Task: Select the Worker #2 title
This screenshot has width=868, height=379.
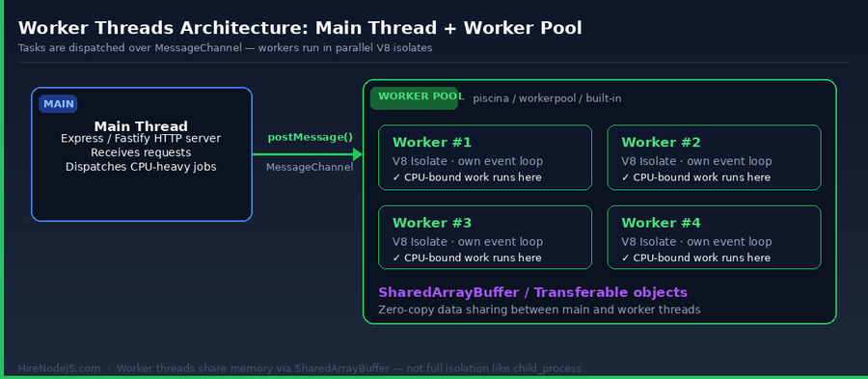Action: coord(661,143)
